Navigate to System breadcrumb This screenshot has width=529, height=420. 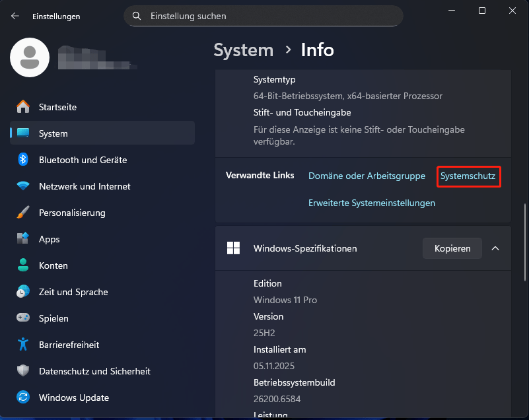click(x=244, y=50)
